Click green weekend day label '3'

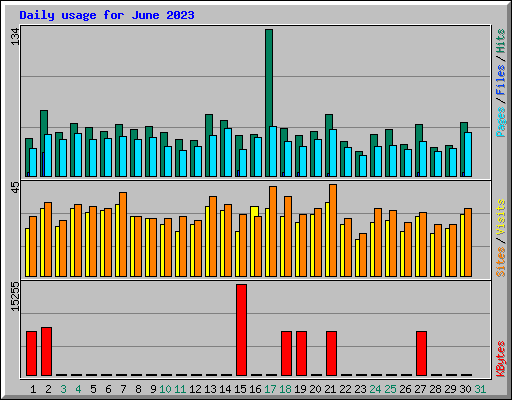click(x=63, y=389)
